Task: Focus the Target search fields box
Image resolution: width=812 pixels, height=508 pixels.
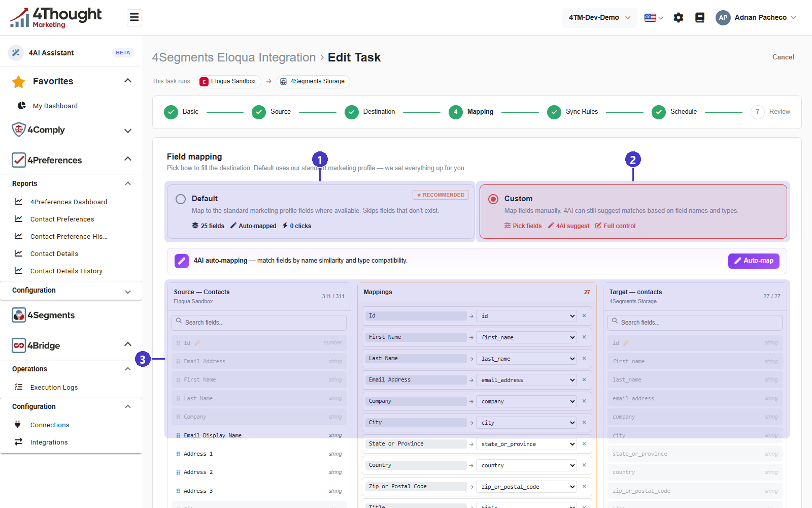Action: 695,323
